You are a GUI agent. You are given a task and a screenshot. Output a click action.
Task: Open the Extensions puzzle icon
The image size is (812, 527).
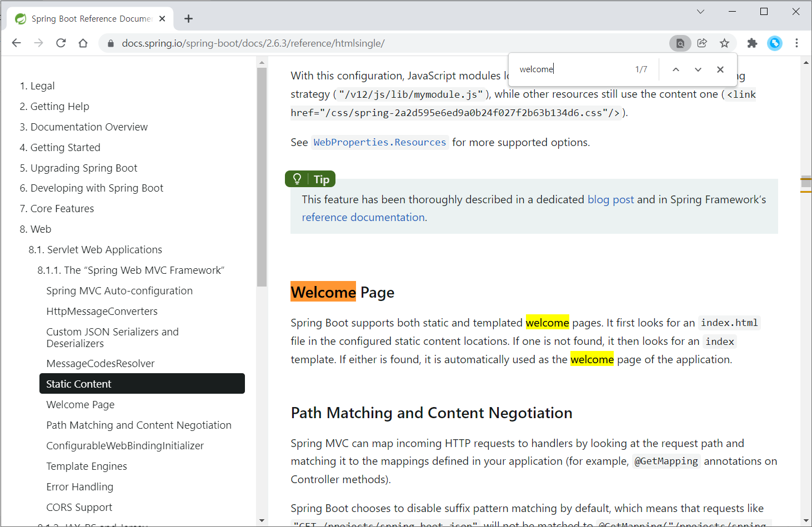(x=752, y=43)
